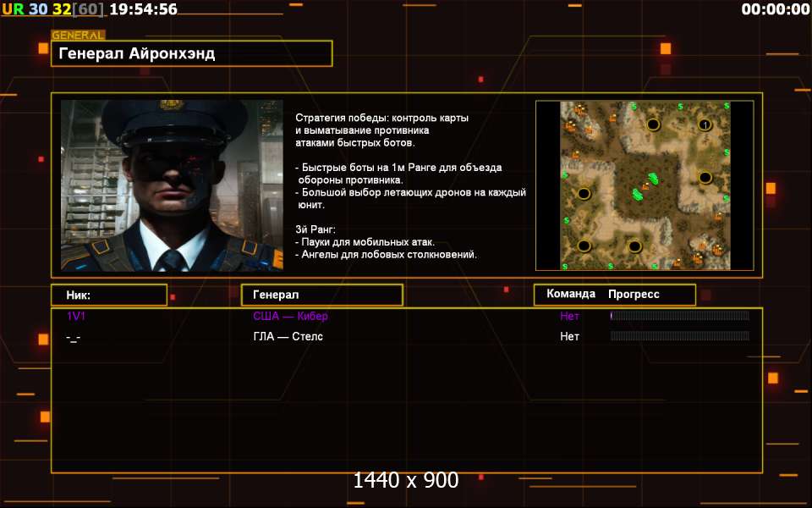This screenshot has width=812, height=508.
Task: Select player nickname -_-
Action: (x=73, y=338)
